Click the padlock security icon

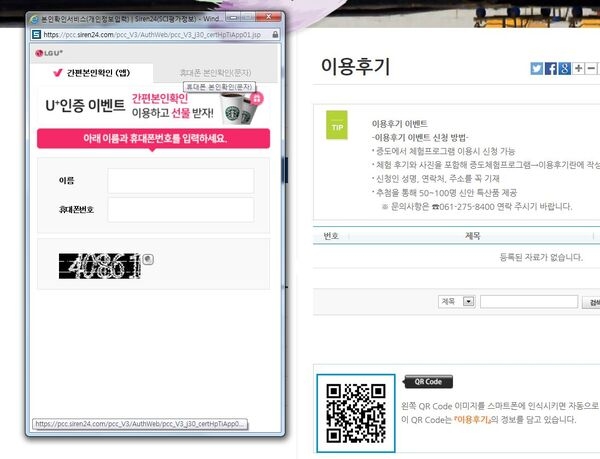point(275,34)
